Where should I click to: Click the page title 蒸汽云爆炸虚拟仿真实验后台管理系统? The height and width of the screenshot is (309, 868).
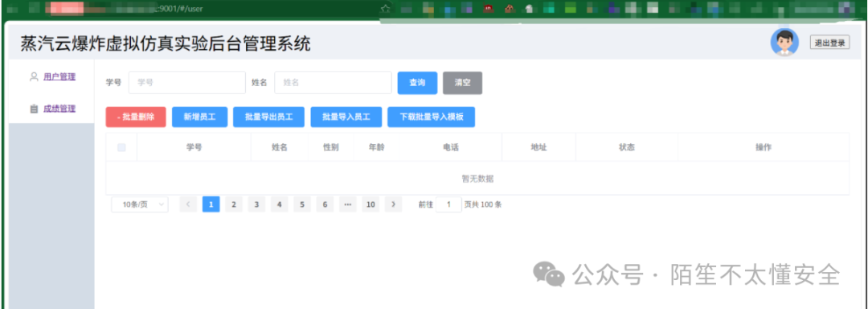click(166, 43)
